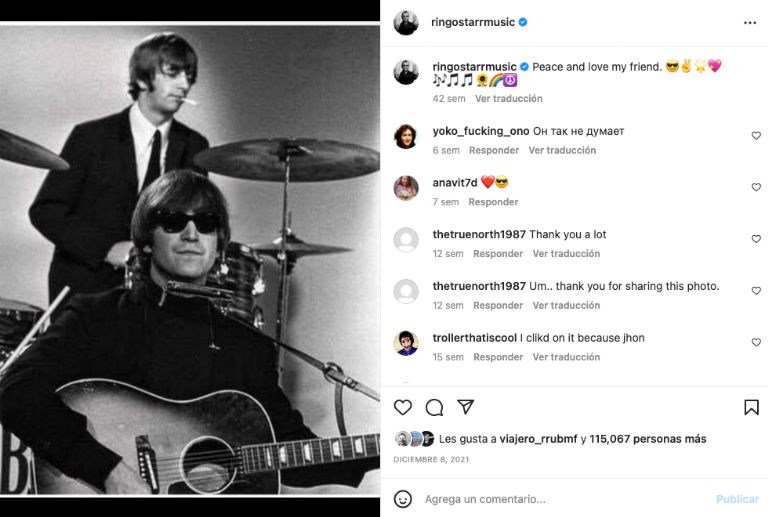Save post with the bookmark icon

click(x=751, y=407)
